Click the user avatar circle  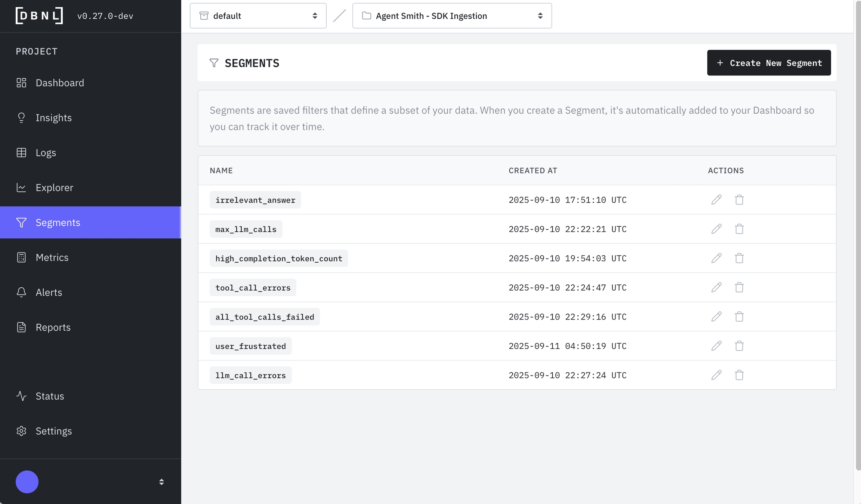click(27, 482)
